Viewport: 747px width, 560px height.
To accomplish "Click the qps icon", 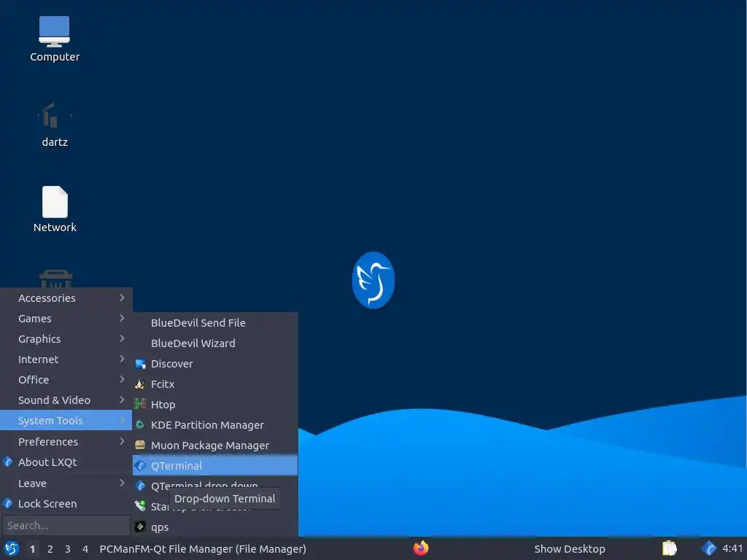I will (140, 526).
